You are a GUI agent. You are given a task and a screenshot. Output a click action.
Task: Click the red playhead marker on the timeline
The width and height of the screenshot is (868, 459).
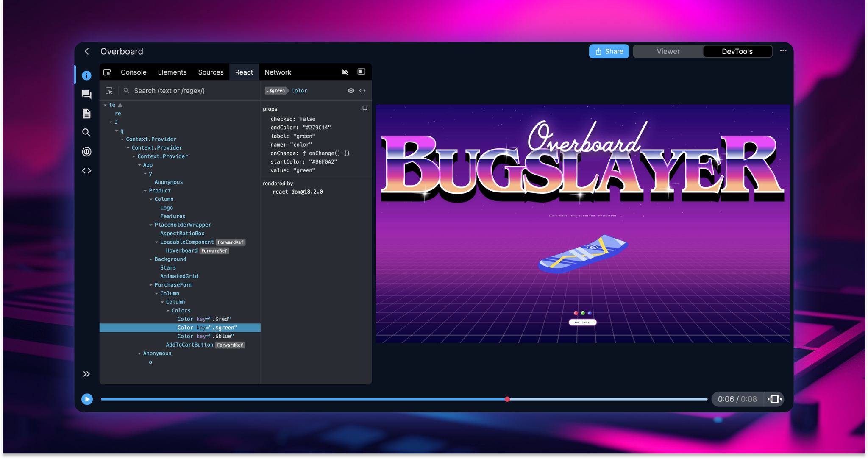[507, 399]
